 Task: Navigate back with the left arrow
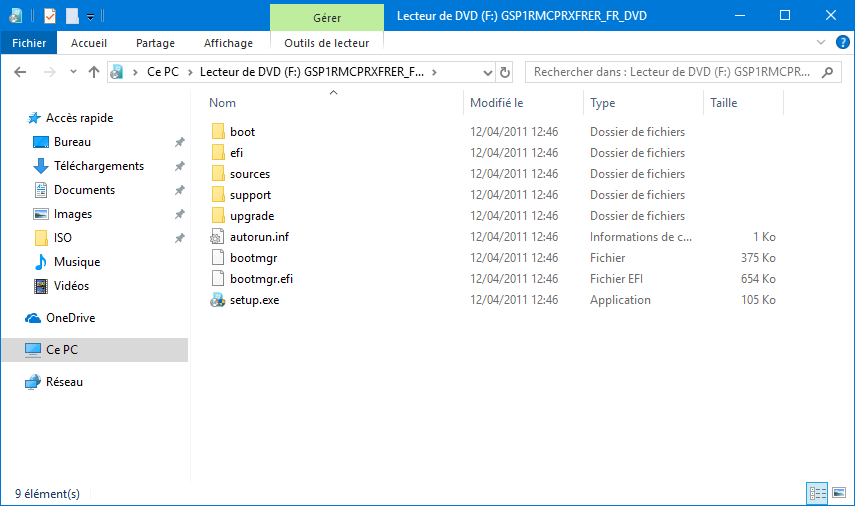click(20, 72)
